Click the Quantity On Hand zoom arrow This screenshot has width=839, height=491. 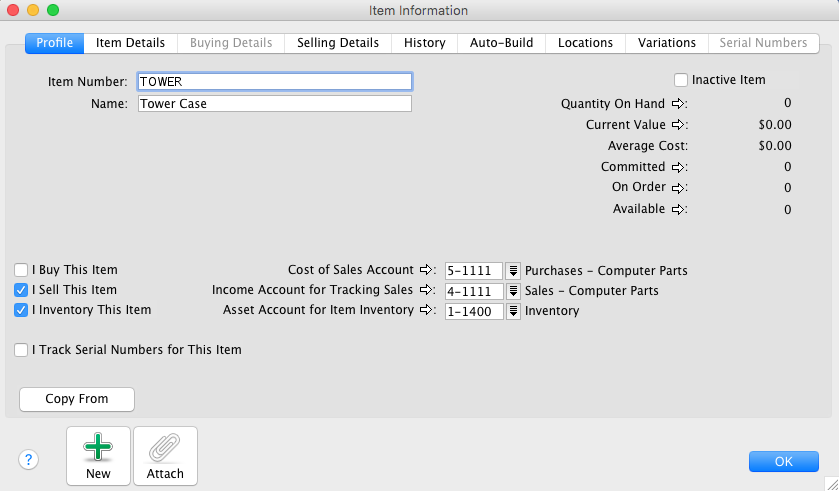click(678, 103)
